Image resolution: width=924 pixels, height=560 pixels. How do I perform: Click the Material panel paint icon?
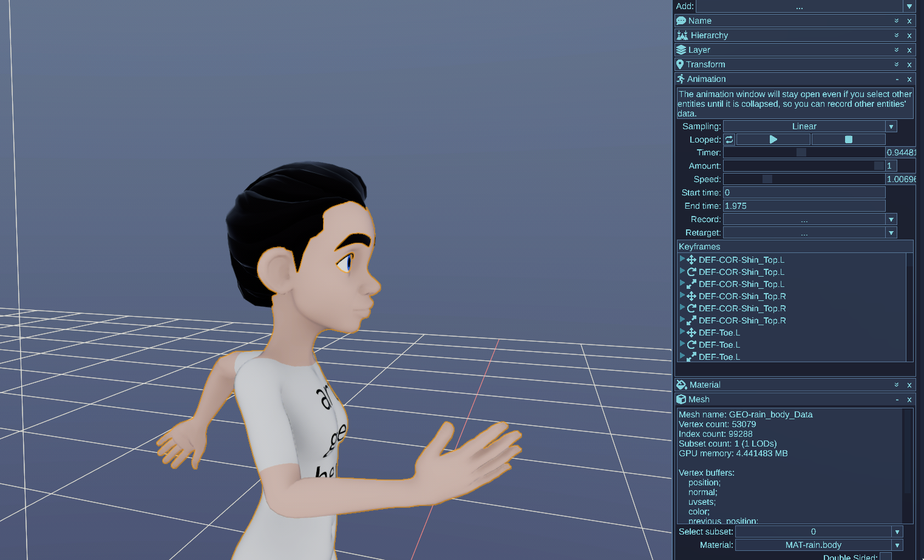[681, 384]
